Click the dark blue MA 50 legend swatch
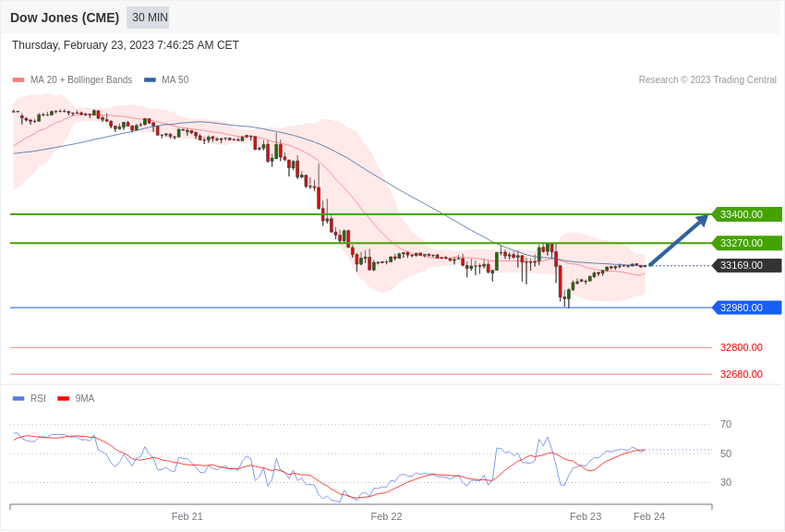This screenshot has width=785, height=532. tap(150, 80)
